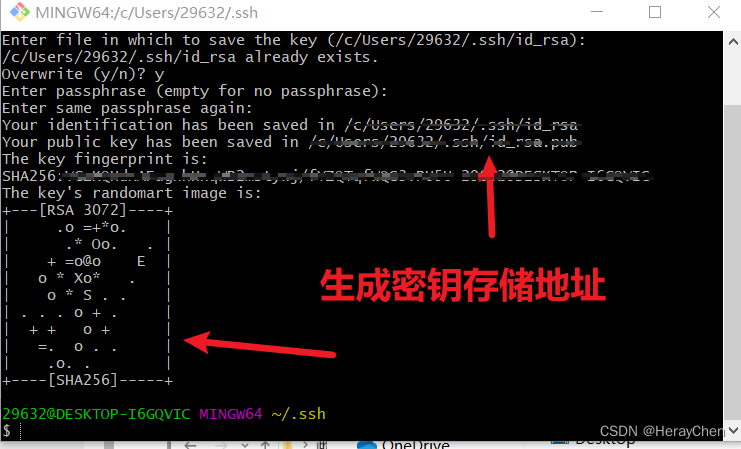Maximize the MINGW64 terminal window
The image size is (741, 449).
click(655, 12)
